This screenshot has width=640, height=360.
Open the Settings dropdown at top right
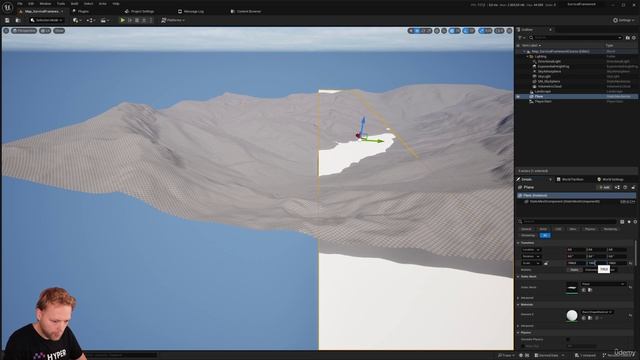[624, 20]
